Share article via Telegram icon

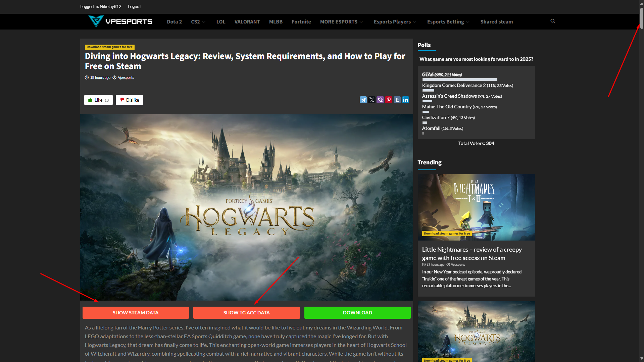(363, 100)
